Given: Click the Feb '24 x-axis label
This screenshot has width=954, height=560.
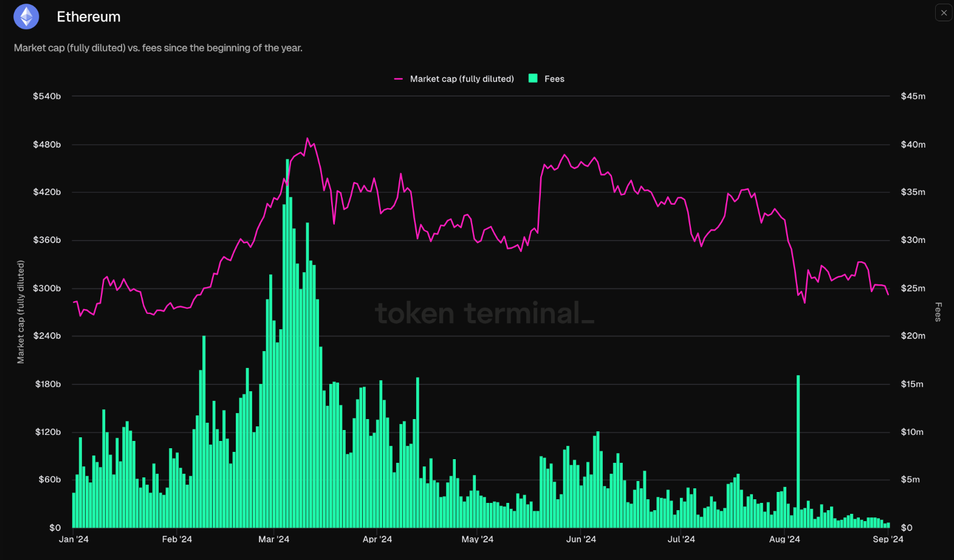Looking at the screenshot, I should pos(177,539).
